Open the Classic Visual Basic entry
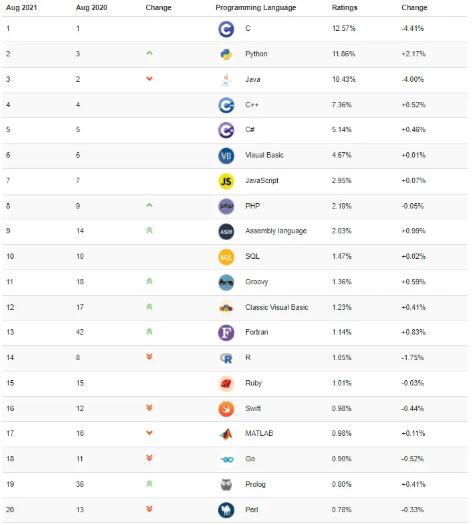Image resolution: width=472 pixels, height=525 pixels. point(277,307)
